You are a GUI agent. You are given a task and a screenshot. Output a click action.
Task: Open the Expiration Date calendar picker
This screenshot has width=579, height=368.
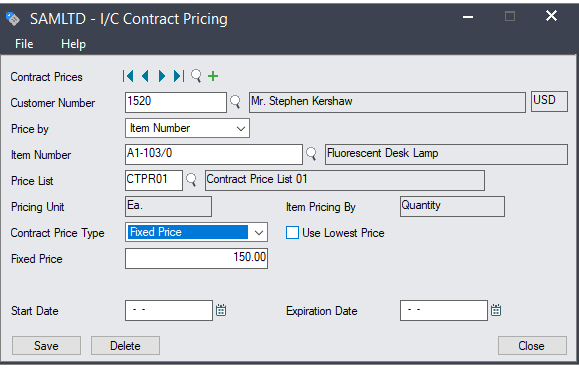click(496, 310)
